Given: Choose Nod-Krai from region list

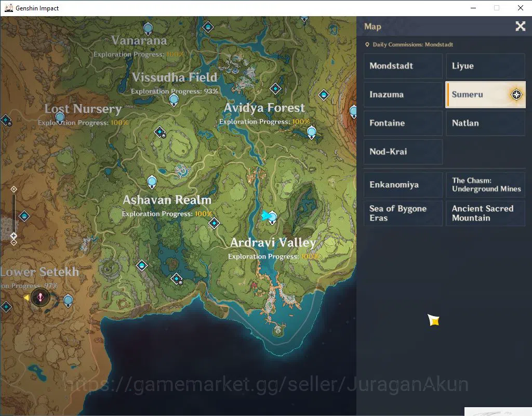Looking at the screenshot, I should [x=403, y=152].
